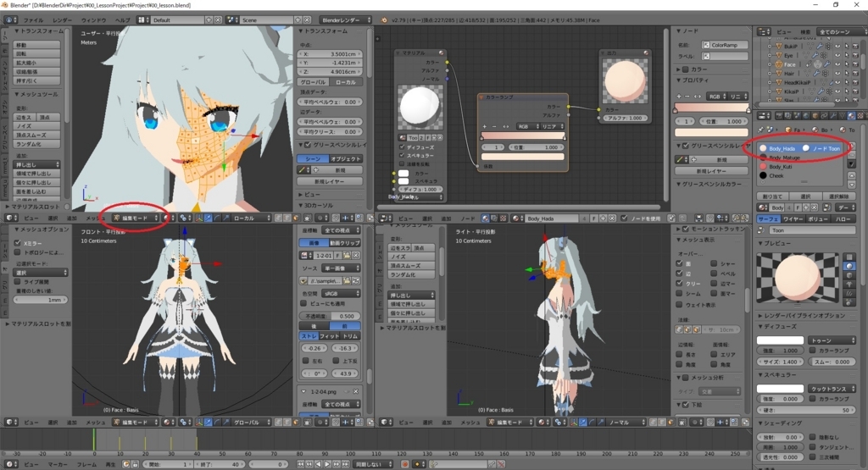Open the クックトランス specular shader dropdown
The image size is (868, 470).
(832, 389)
